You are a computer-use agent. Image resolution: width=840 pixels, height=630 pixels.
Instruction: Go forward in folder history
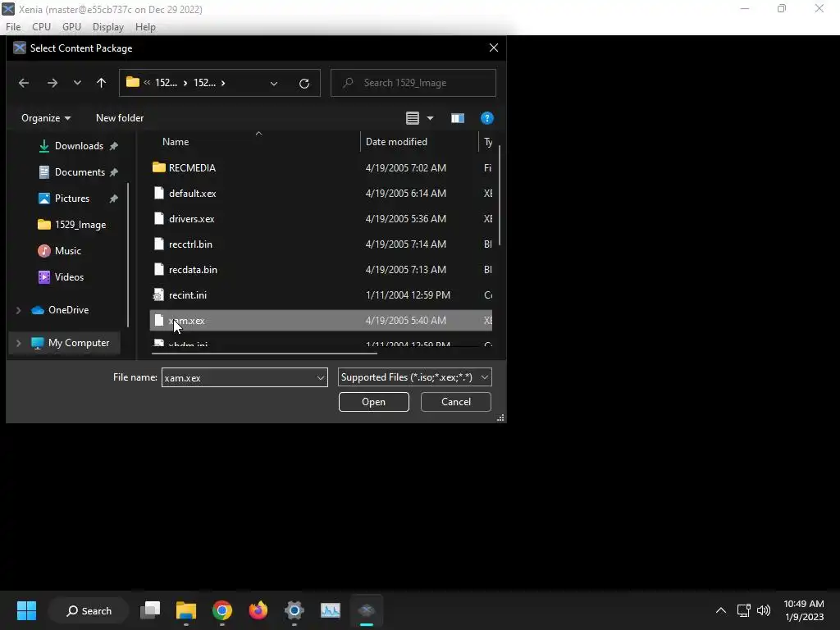pyautogui.click(x=52, y=83)
